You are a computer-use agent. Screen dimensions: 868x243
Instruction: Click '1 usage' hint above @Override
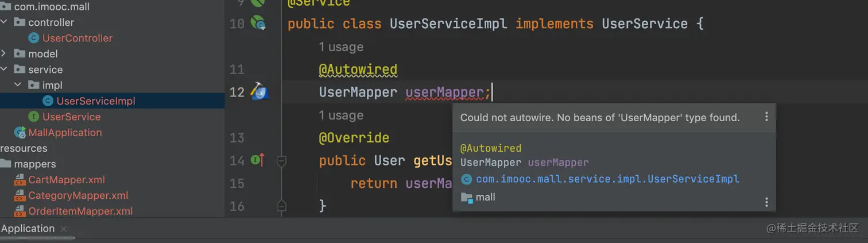point(341,115)
